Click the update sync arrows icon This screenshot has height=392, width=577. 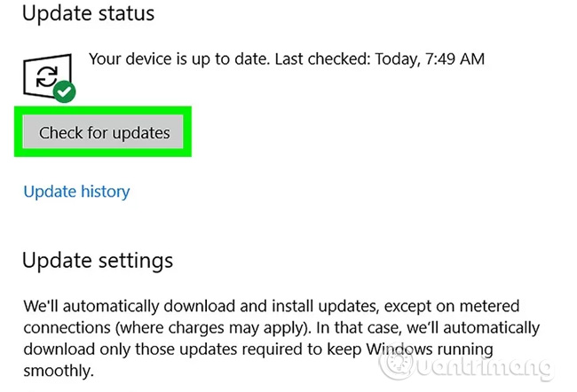tap(46, 77)
